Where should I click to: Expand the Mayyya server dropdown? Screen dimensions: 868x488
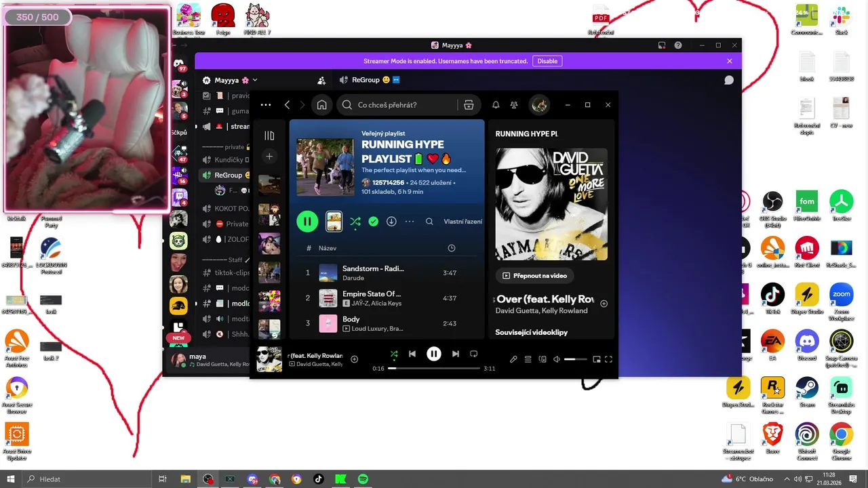pos(254,80)
